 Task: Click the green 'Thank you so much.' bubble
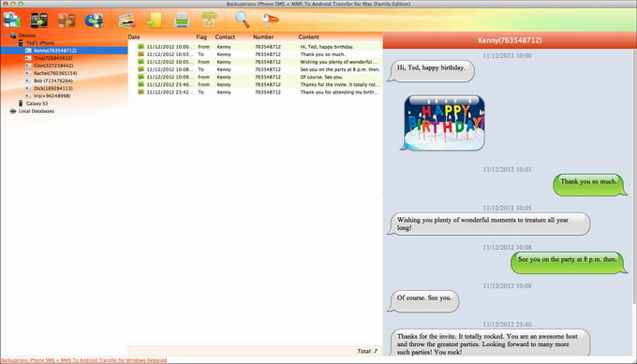pyautogui.click(x=590, y=184)
